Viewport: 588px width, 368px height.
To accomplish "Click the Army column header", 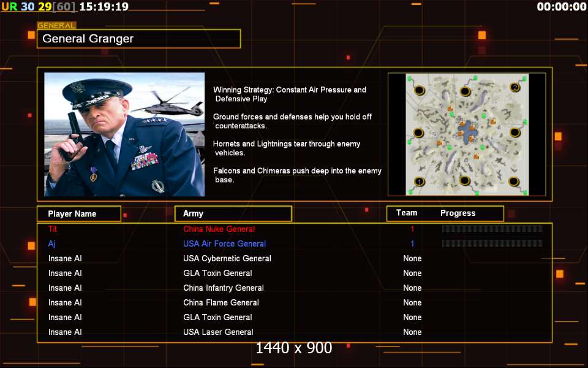I will [233, 213].
